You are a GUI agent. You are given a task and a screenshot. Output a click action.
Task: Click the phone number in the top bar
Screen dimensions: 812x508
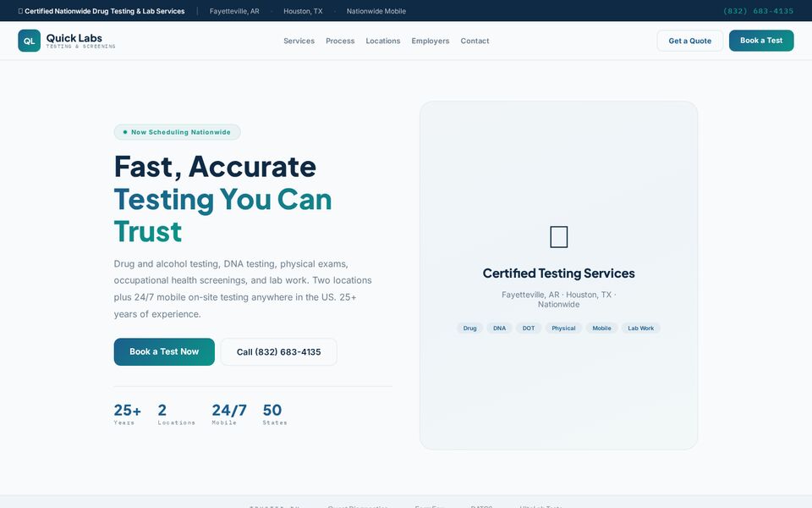pyautogui.click(x=758, y=11)
